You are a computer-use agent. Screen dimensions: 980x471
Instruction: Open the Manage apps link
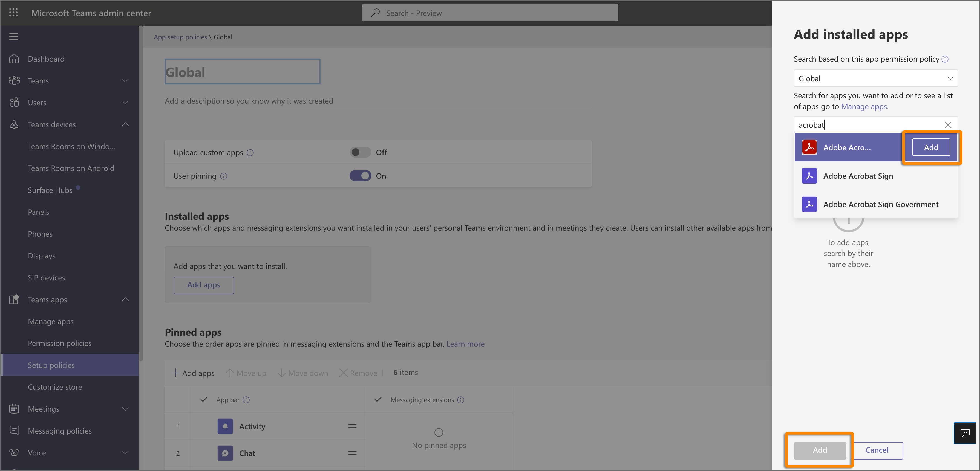(864, 106)
